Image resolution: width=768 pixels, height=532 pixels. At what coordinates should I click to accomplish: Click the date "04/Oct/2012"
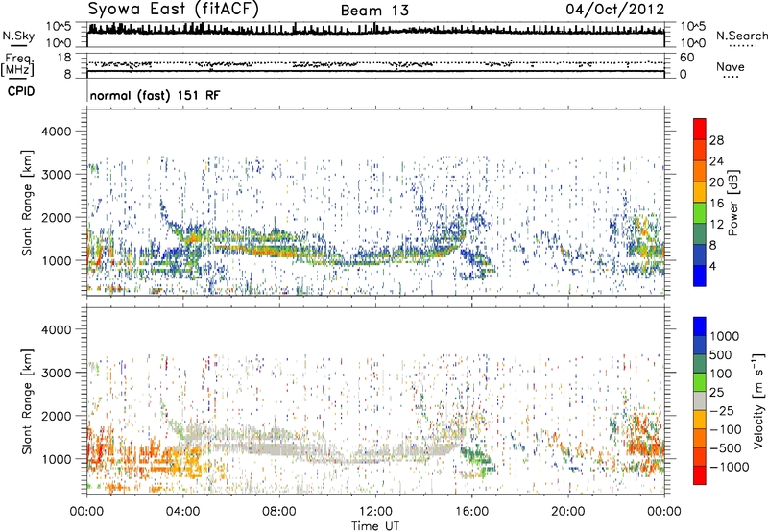[x=615, y=10]
